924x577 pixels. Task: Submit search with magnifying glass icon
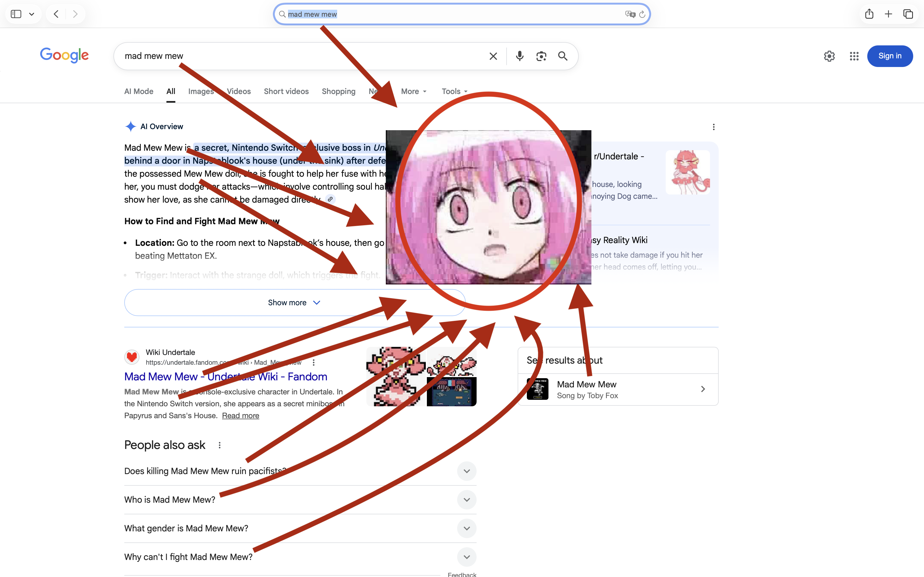click(x=563, y=56)
